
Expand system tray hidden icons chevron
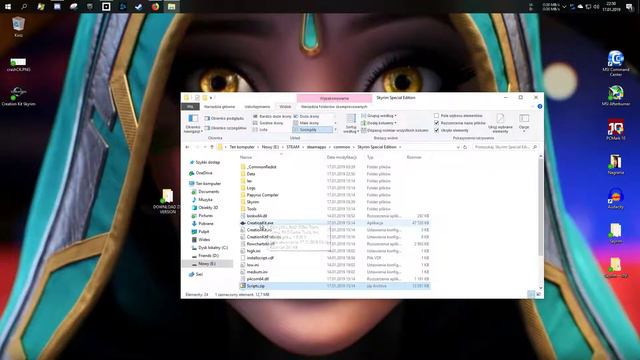564,7
